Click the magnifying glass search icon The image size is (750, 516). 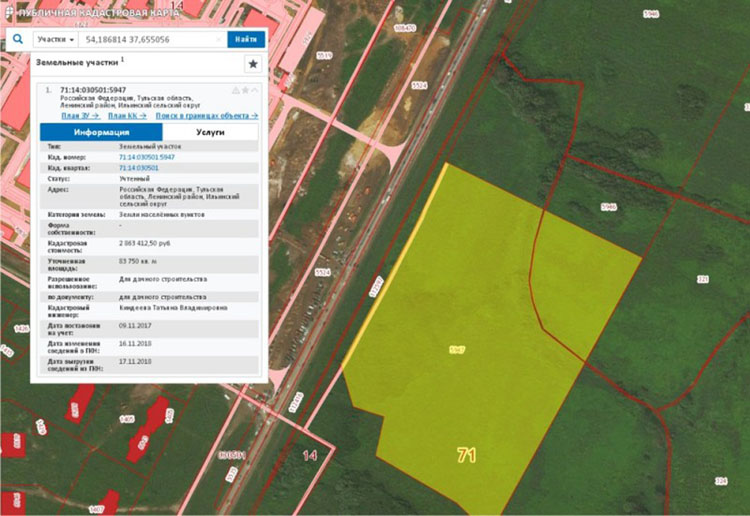point(18,39)
